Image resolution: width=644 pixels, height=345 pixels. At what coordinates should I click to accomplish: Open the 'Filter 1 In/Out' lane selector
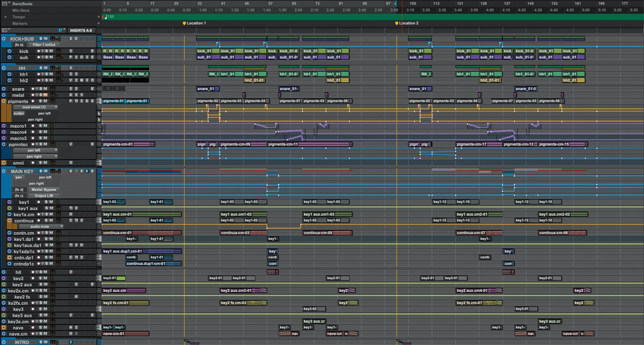tap(44, 45)
